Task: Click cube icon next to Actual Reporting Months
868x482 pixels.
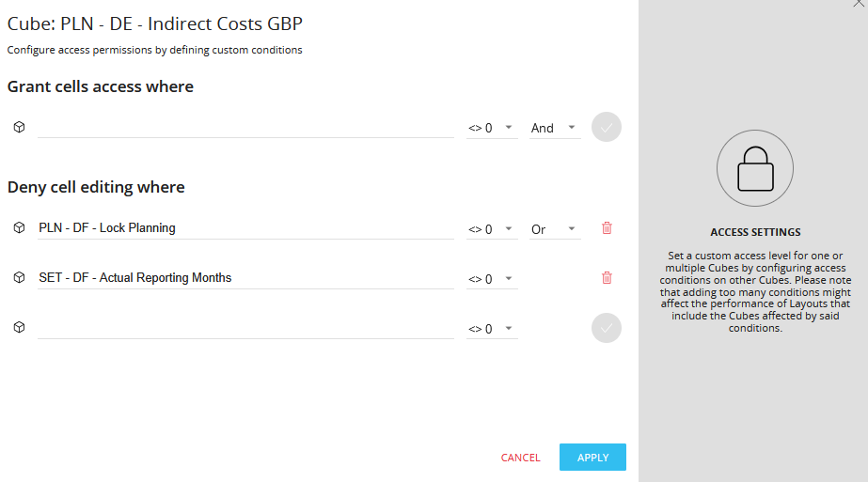Action: (x=19, y=277)
